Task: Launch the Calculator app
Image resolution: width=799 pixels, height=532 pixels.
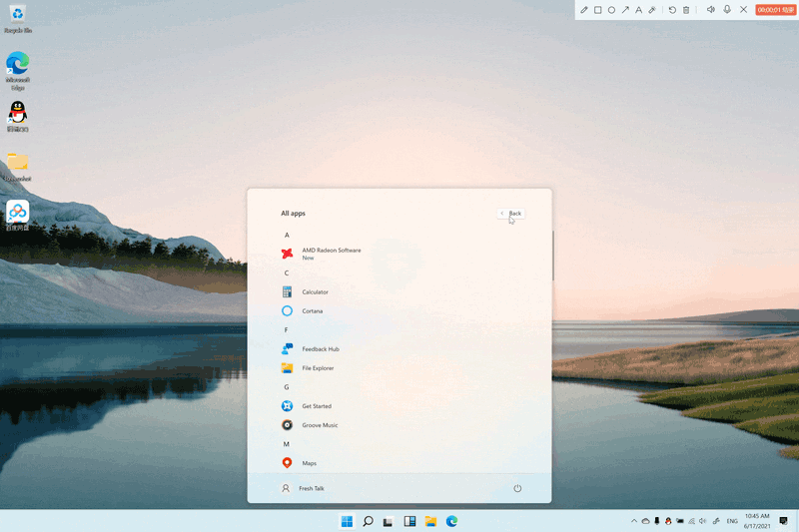Action: [305, 291]
